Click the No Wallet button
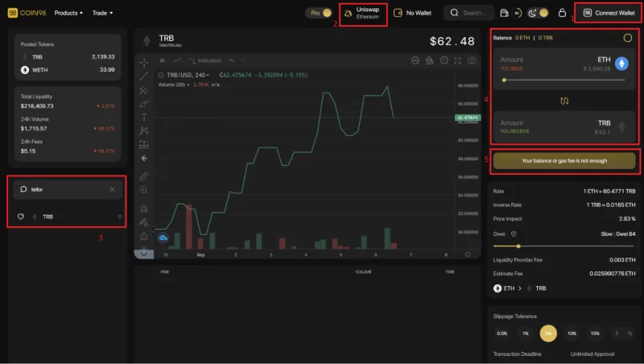 point(412,13)
